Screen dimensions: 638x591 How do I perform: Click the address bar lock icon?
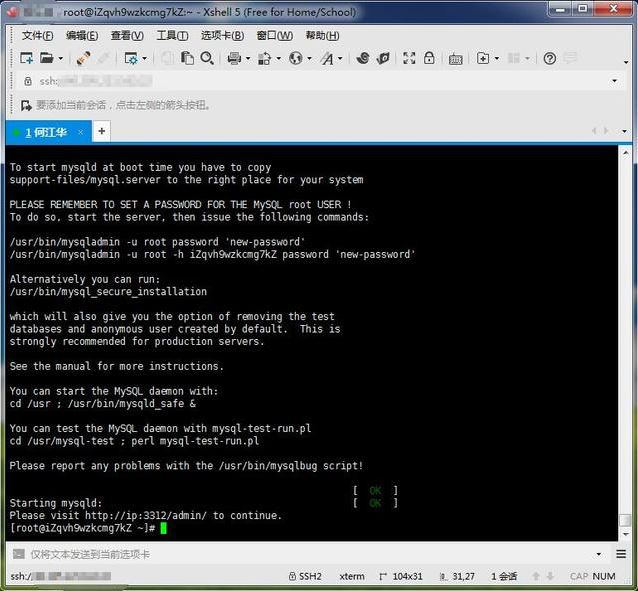click(28, 81)
